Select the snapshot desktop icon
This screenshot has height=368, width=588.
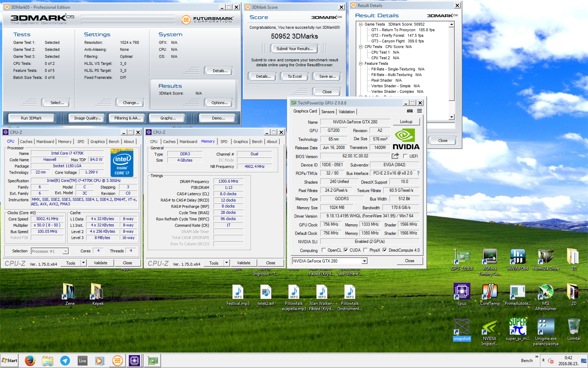tap(462, 329)
